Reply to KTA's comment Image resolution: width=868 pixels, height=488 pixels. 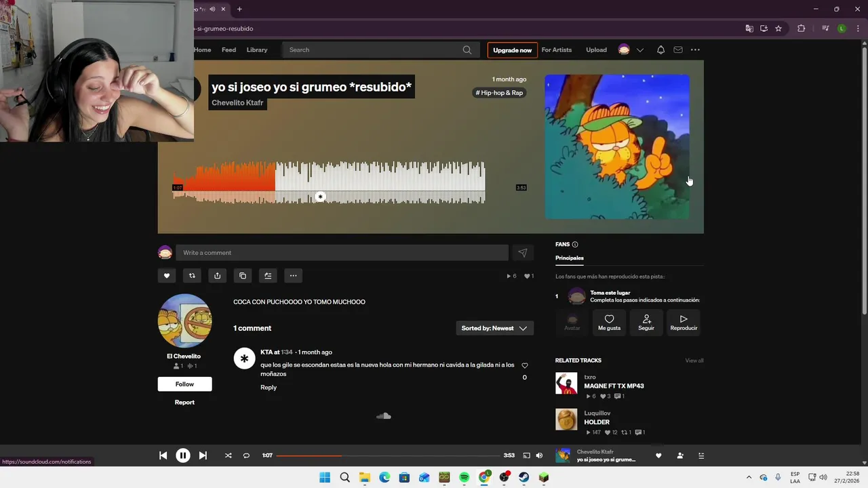tap(269, 388)
